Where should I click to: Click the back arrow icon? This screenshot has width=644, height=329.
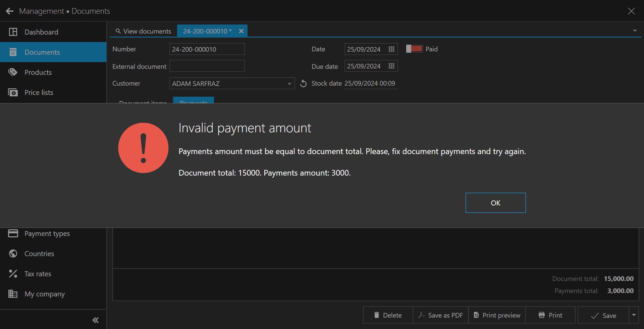click(x=10, y=11)
